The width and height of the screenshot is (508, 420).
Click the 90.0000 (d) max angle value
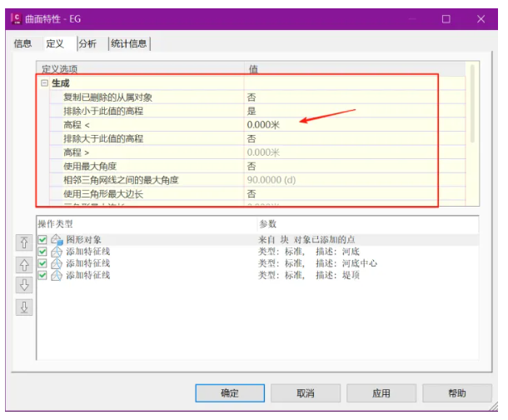(355, 180)
